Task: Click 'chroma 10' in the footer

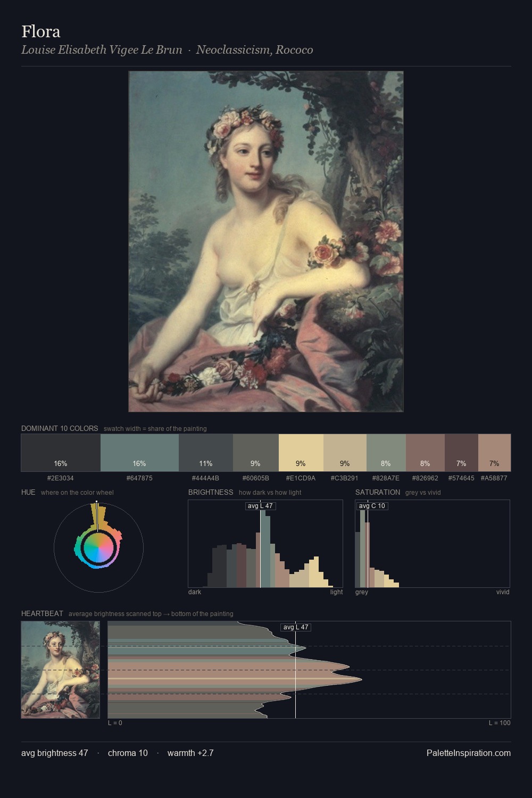Action: click(128, 753)
